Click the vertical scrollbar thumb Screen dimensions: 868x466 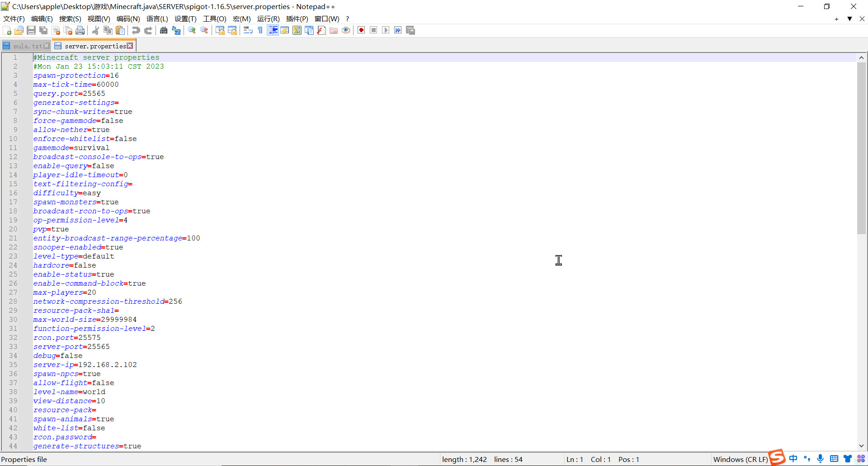(x=861, y=148)
